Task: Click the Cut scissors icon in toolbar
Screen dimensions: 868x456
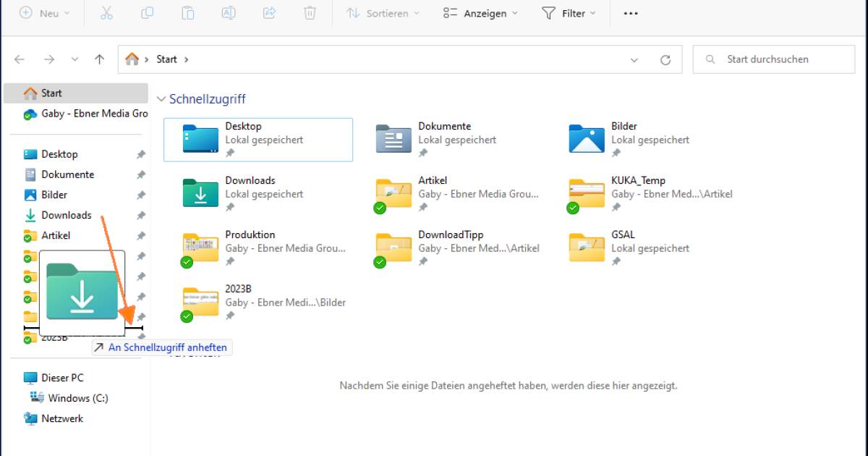Action: point(106,13)
